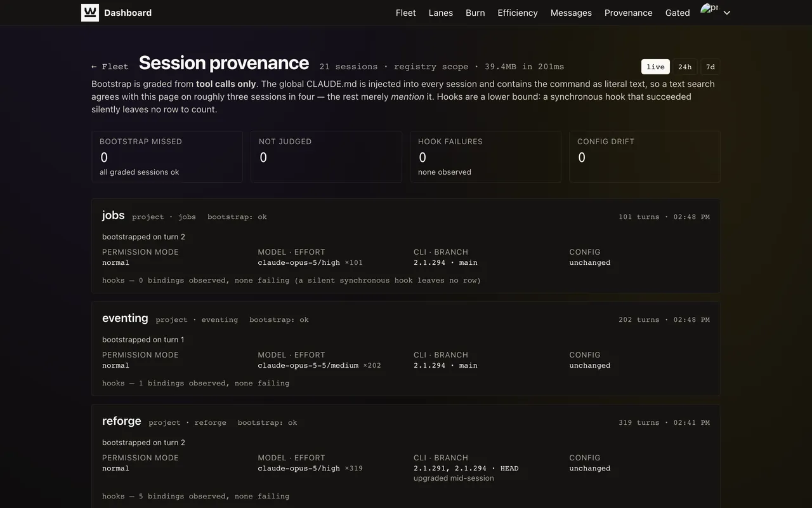Click the Config Drift stat card
Image resolution: width=812 pixels, height=508 pixels.
point(645,157)
